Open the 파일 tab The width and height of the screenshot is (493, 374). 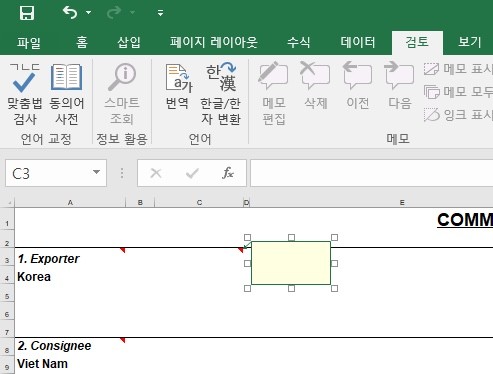[x=29, y=43]
